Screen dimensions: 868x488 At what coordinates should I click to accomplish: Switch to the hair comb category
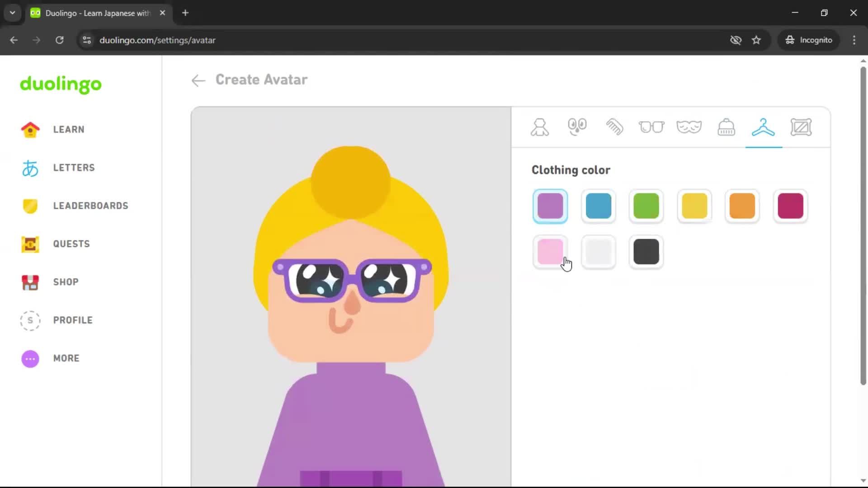[615, 127]
